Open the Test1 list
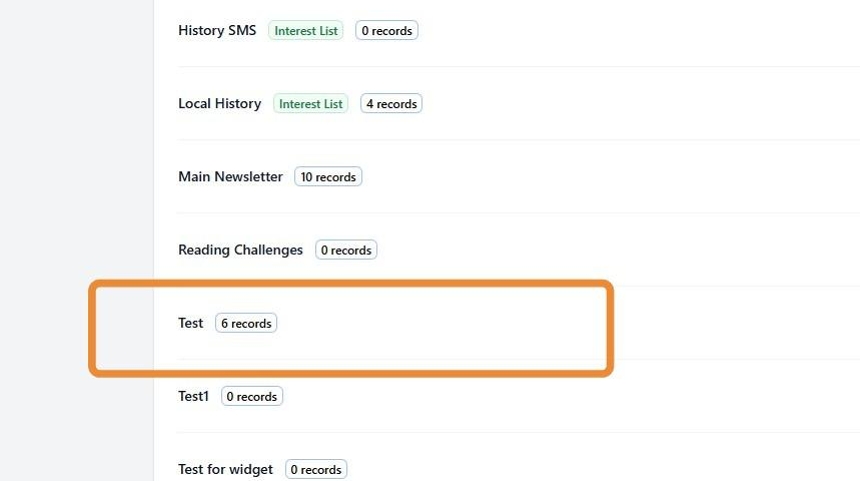This screenshot has width=860, height=481. click(x=193, y=396)
